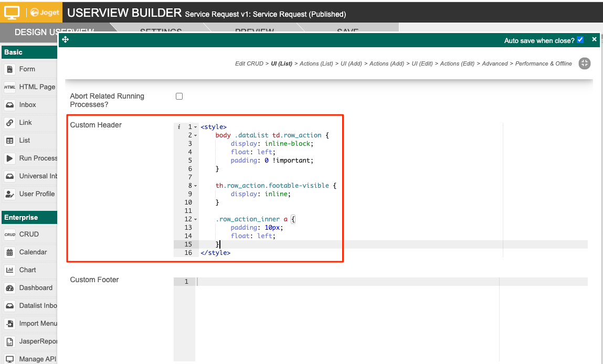Switch to the Design Userview tab
Viewport: 603px width, 364px height.
(x=31, y=32)
